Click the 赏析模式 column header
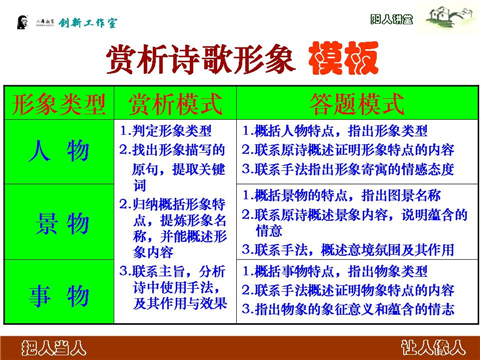480x360 pixels. [x=175, y=104]
